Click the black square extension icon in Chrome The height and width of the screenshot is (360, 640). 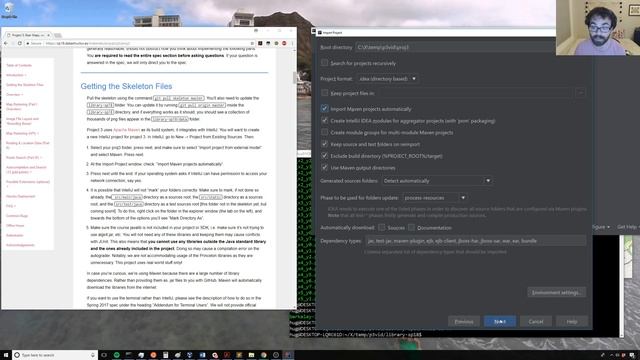260,43
